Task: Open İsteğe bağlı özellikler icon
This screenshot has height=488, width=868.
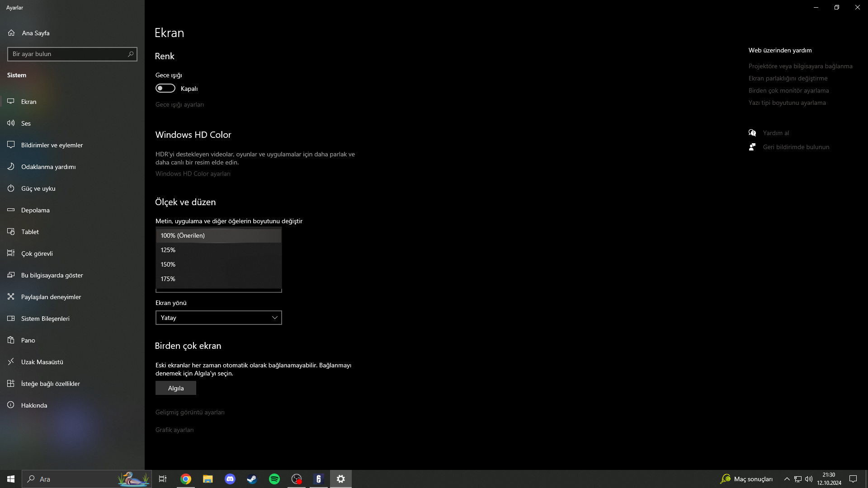Action: (x=11, y=384)
